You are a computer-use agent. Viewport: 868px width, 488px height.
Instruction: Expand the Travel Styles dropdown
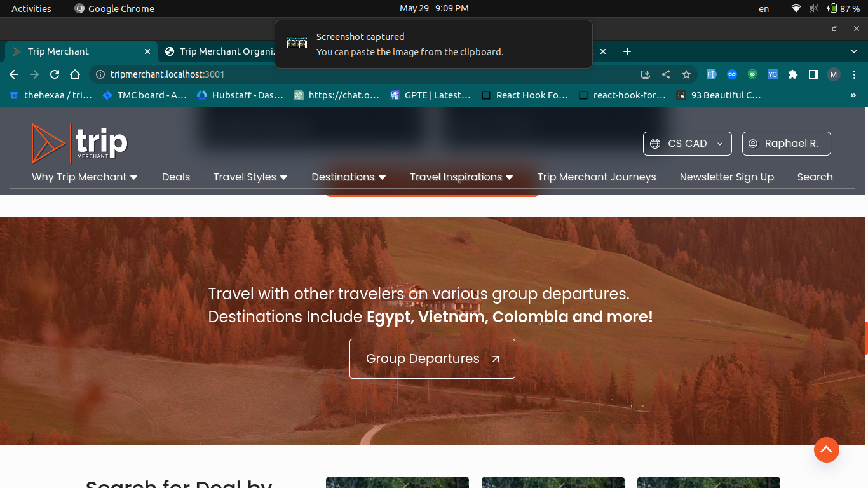[250, 177]
